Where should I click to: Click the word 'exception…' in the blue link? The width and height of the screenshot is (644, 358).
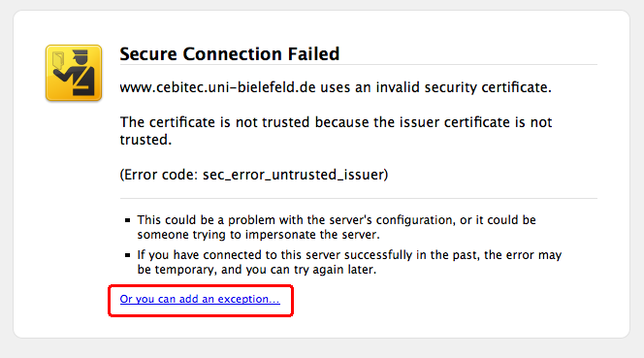coord(249,299)
